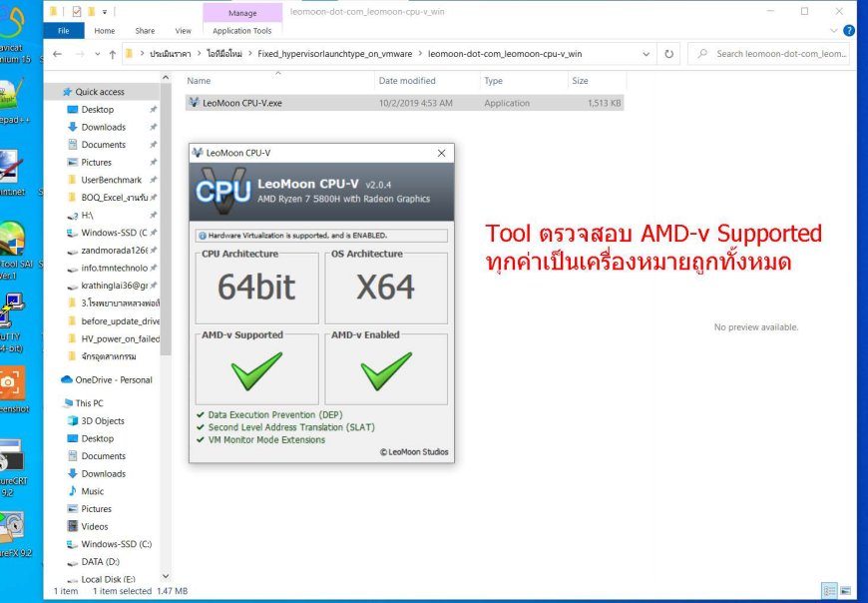
Task: Open the H:\ drive shortcut
Action: click(x=87, y=215)
